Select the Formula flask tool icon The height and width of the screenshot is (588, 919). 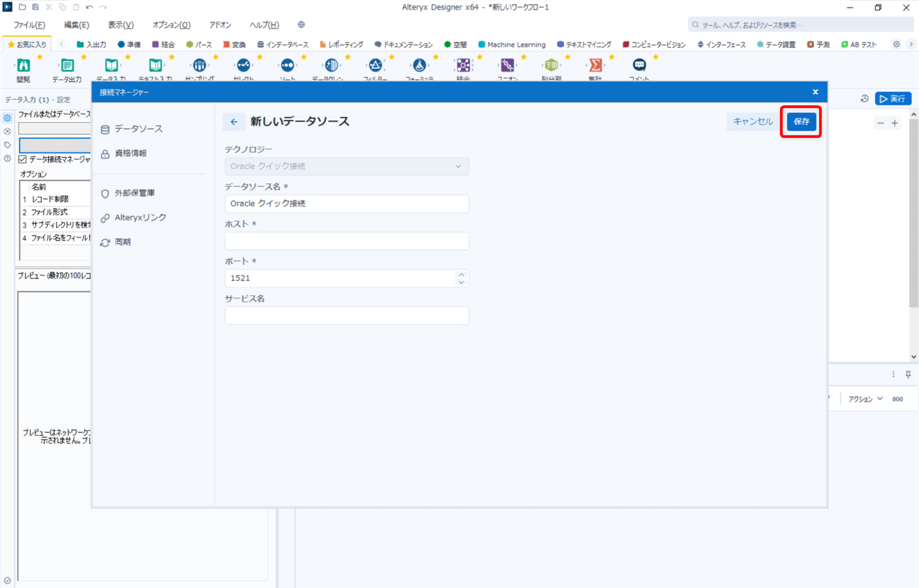click(x=420, y=65)
